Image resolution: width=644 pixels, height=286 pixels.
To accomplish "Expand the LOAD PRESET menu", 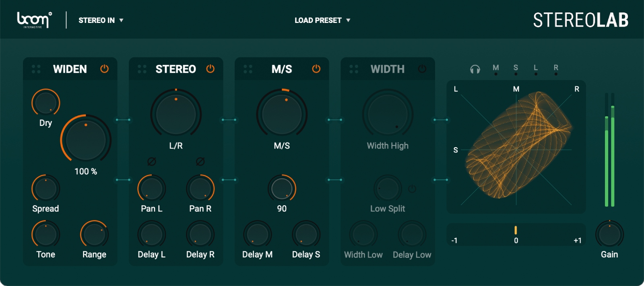I will click(x=322, y=20).
